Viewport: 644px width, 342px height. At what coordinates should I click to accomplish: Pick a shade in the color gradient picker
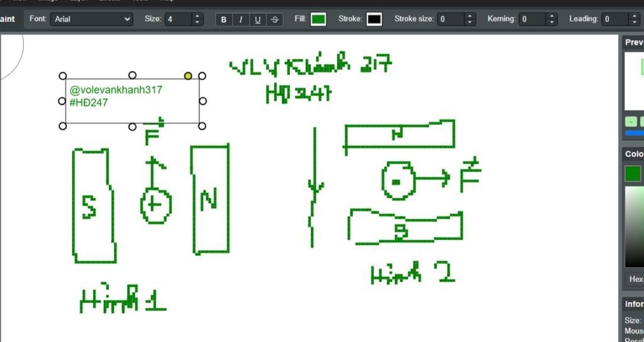pos(635,226)
